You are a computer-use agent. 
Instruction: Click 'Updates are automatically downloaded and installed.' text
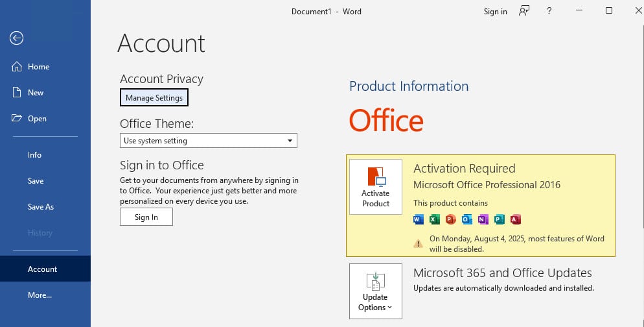point(503,288)
